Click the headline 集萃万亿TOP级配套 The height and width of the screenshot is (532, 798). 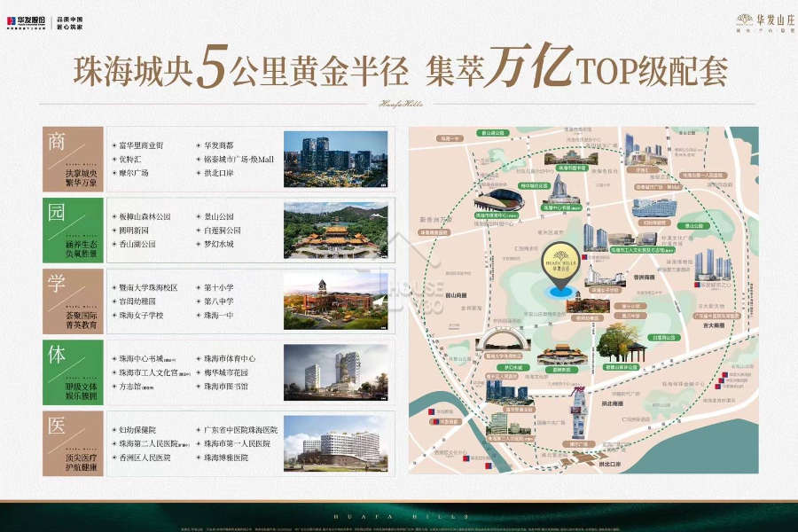[x=576, y=67]
